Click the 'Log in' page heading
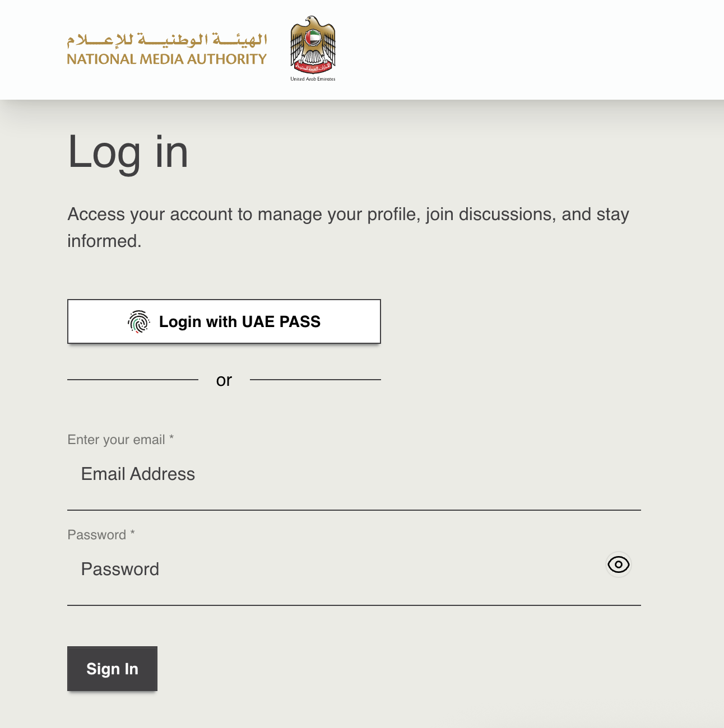This screenshot has width=724, height=728. 128,152
